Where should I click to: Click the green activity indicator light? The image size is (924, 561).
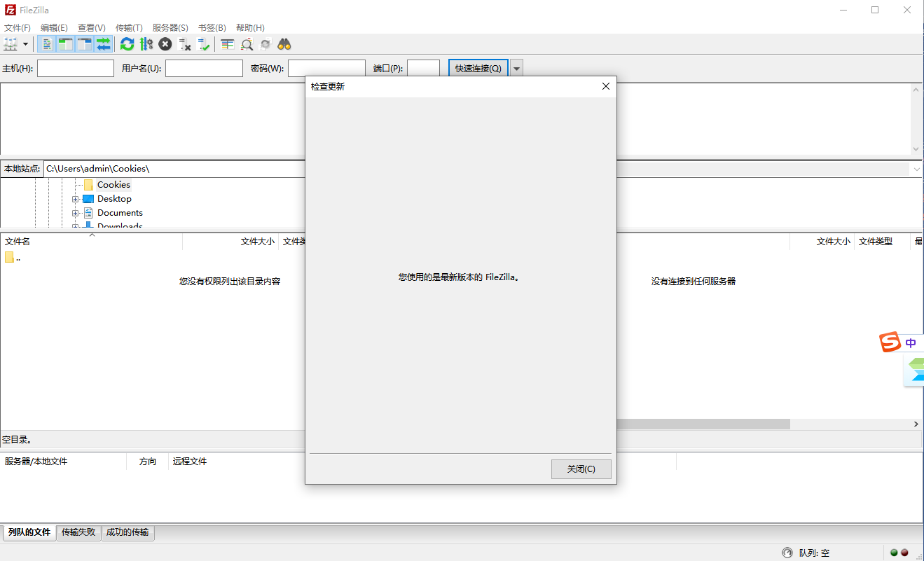pyautogui.click(x=894, y=553)
